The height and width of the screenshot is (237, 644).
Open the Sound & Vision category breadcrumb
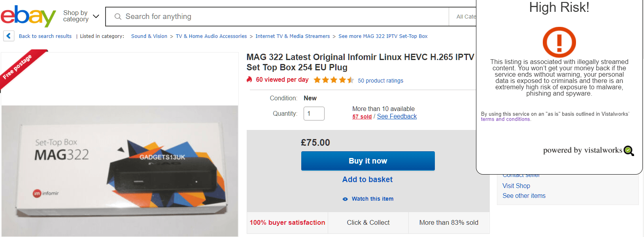[x=149, y=36]
